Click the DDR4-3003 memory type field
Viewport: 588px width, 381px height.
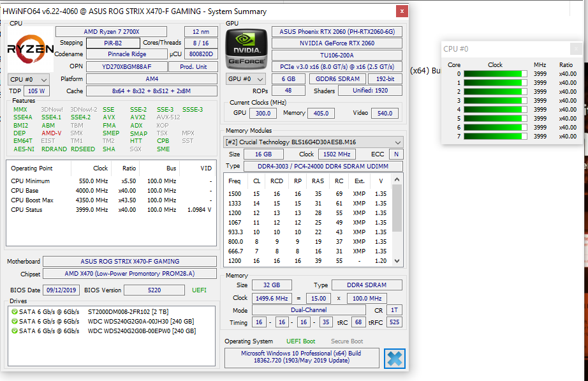[323, 167]
